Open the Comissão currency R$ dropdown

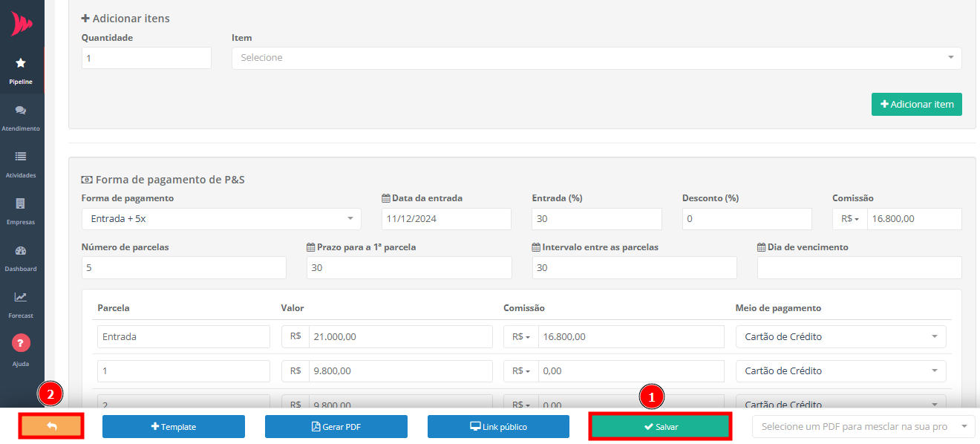click(x=850, y=219)
